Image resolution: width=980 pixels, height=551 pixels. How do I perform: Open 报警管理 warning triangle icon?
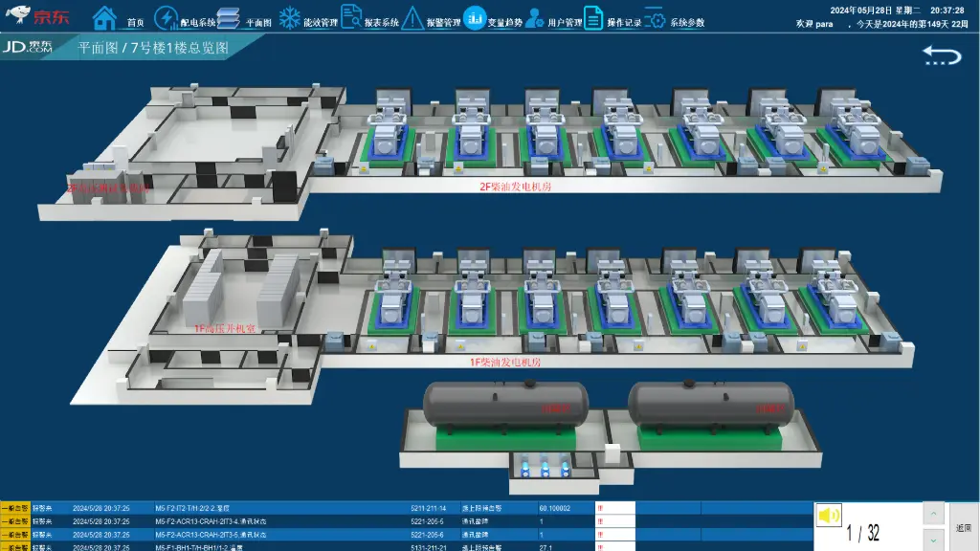(x=412, y=17)
